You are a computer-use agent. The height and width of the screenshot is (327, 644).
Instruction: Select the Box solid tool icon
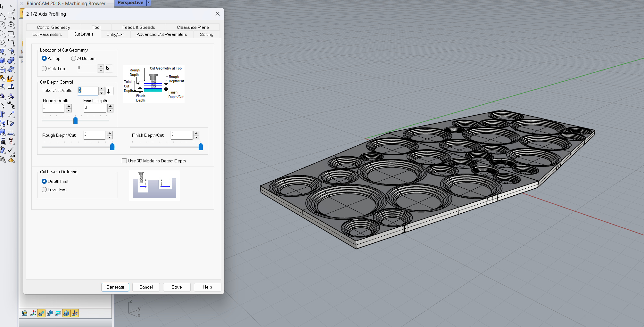(x=3, y=60)
